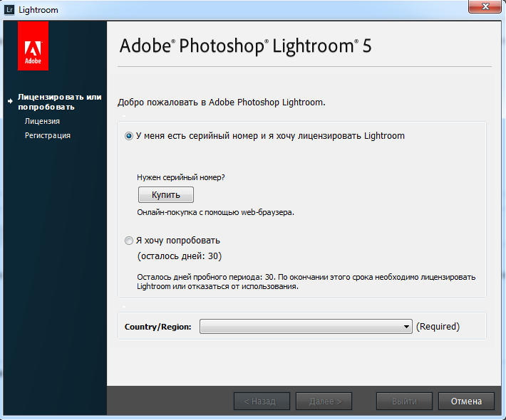Click the Купить button
The width and height of the screenshot is (506, 420).
tap(166, 194)
